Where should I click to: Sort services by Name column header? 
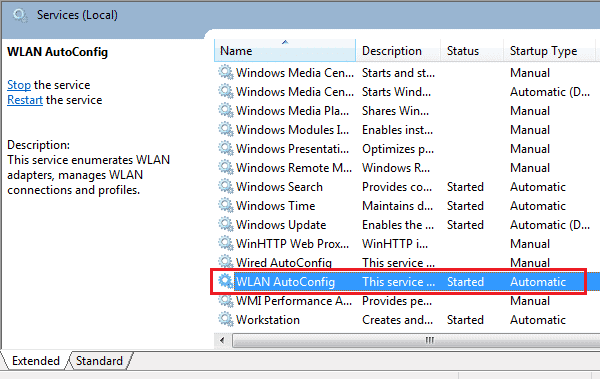pos(285,51)
